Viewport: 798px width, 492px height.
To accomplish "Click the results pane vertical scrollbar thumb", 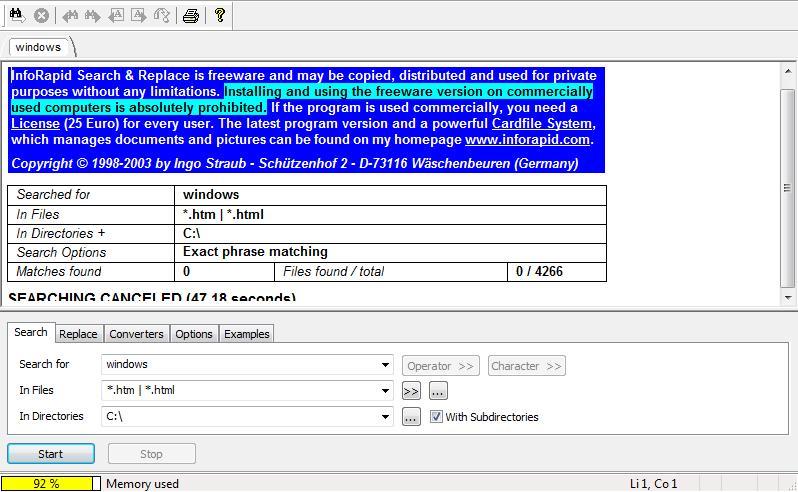I will tap(788, 188).
